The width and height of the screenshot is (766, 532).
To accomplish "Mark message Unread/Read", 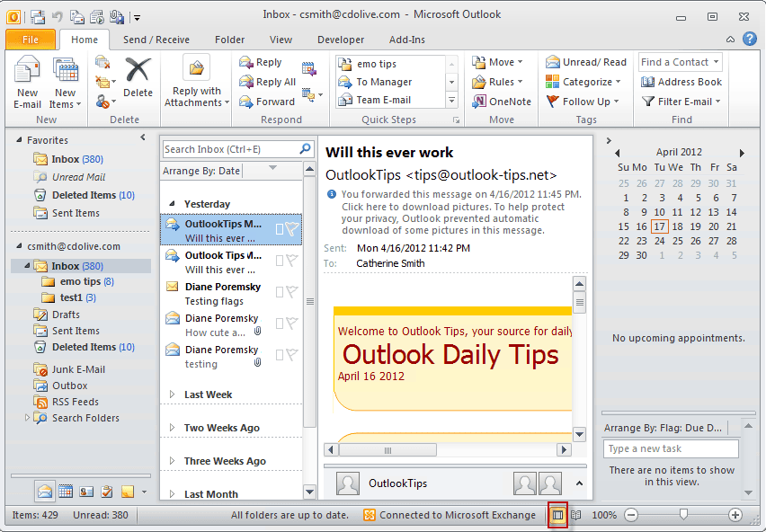I will tap(586, 62).
